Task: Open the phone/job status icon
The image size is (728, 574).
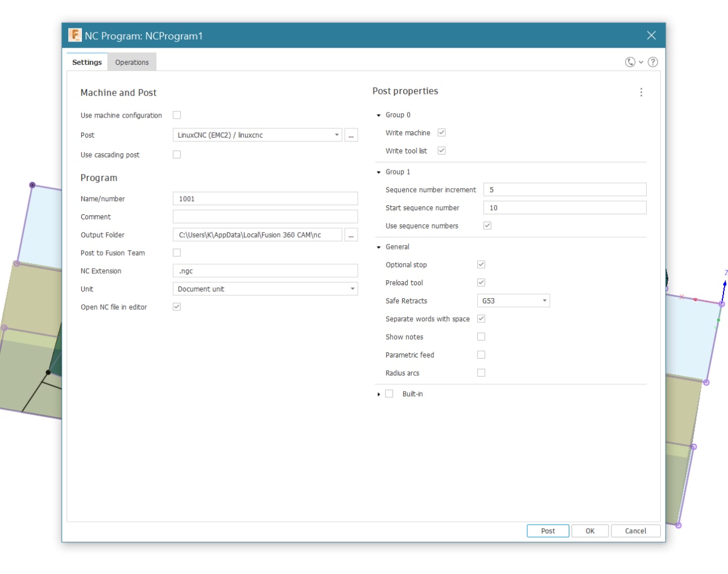Action: [630, 62]
